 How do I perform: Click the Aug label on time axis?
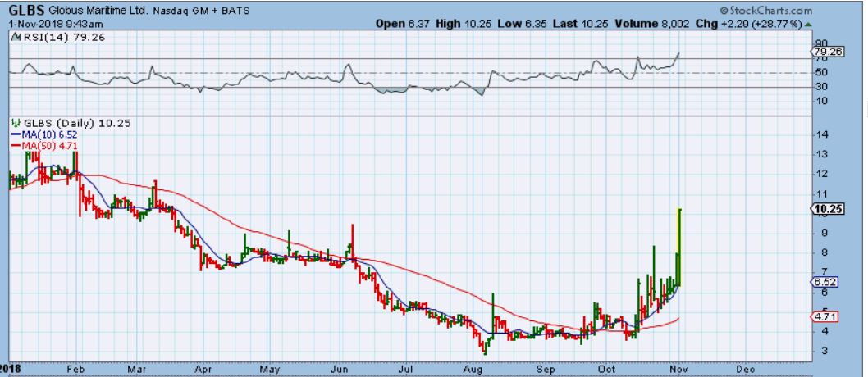point(473,370)
